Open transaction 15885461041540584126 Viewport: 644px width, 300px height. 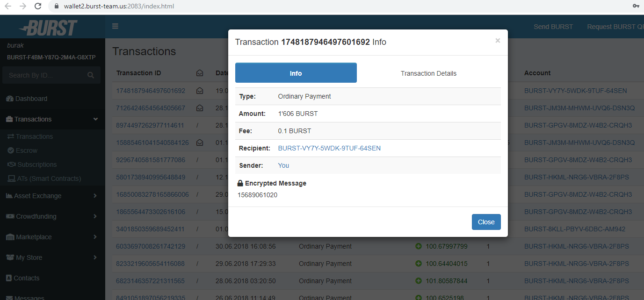tap(152, 143)
